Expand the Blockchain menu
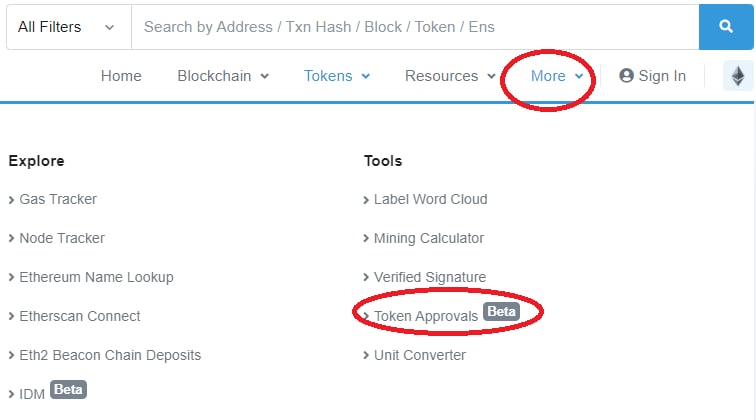The image size is (756, 420). [x=223, y=76]
